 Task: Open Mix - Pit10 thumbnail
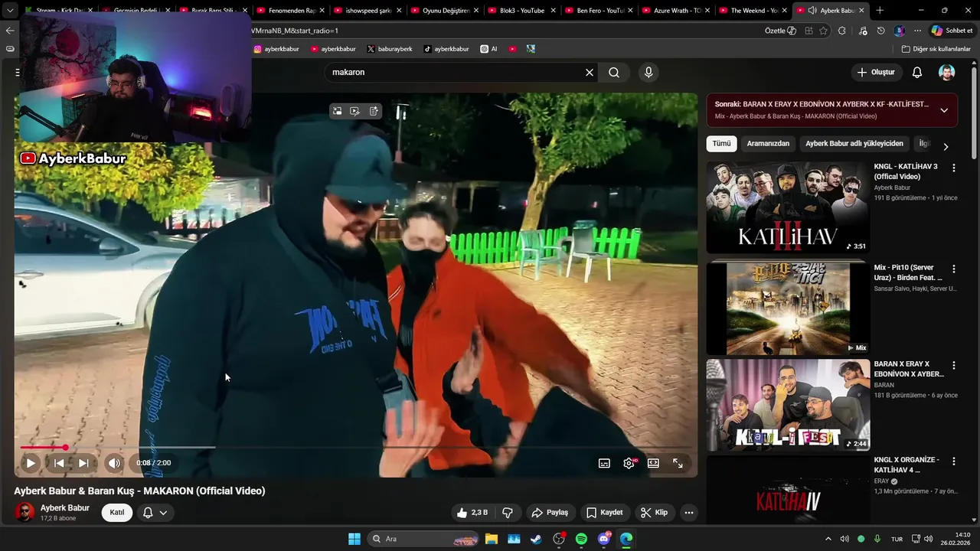click(788, 308)
